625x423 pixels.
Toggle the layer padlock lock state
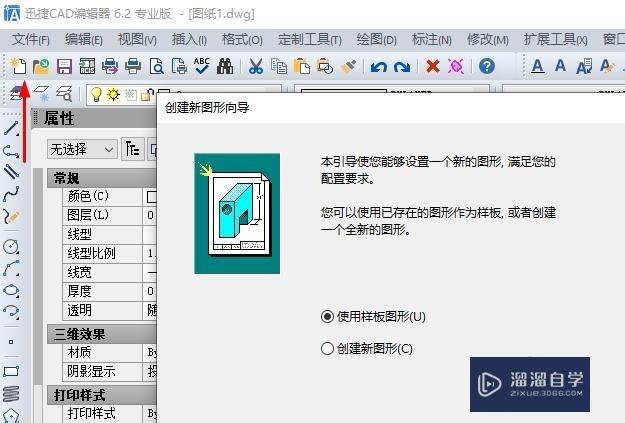147,95
